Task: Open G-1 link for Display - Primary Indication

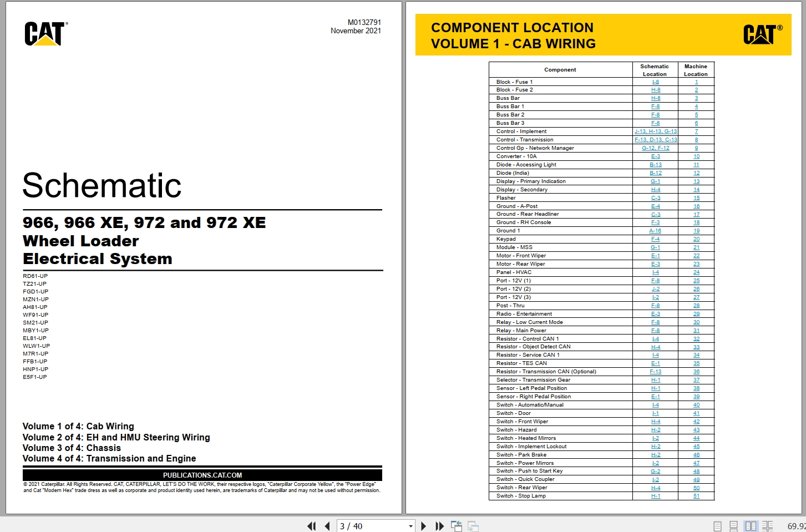Action: coord(656,181)
